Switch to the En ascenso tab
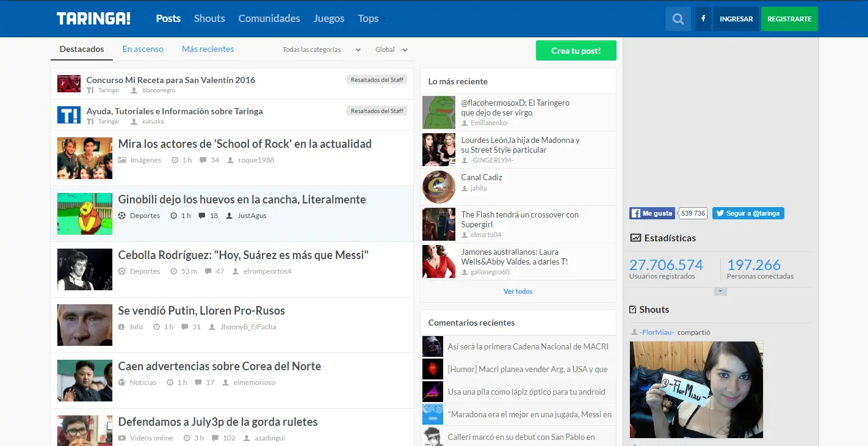Viewport: 868px width, 446px height. click(143, 49)
